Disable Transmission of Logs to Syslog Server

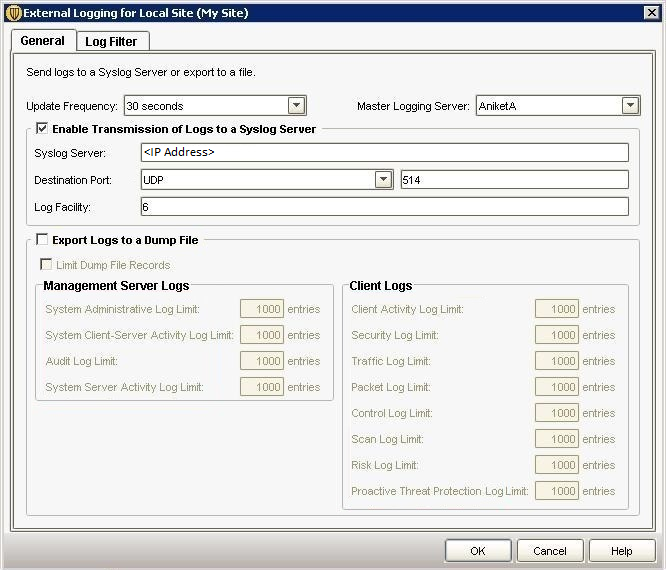click(x=42, y=129)
